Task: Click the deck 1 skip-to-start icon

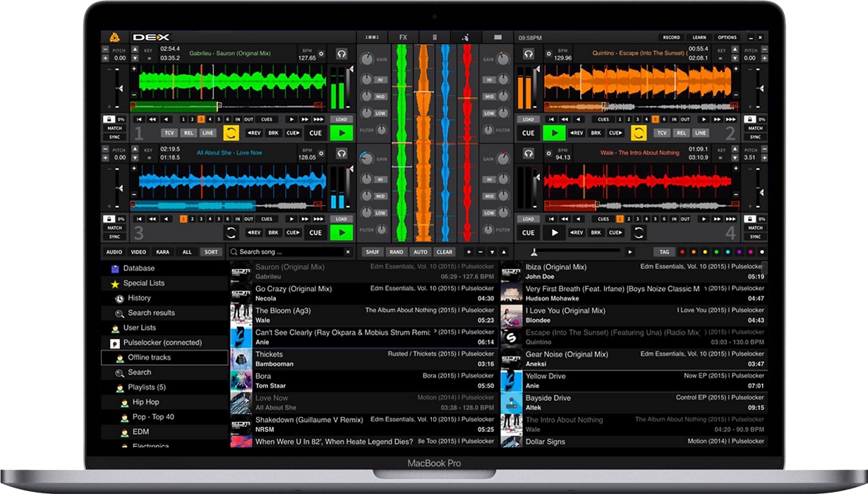Action: point(140,119)
